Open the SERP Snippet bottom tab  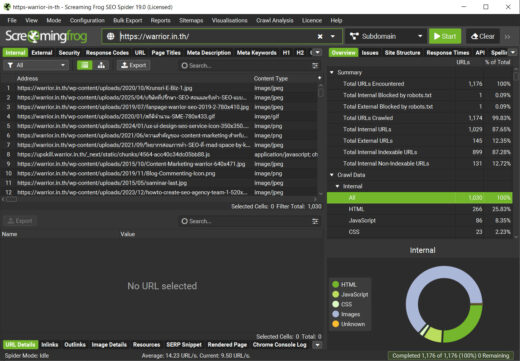pos(184,345)
